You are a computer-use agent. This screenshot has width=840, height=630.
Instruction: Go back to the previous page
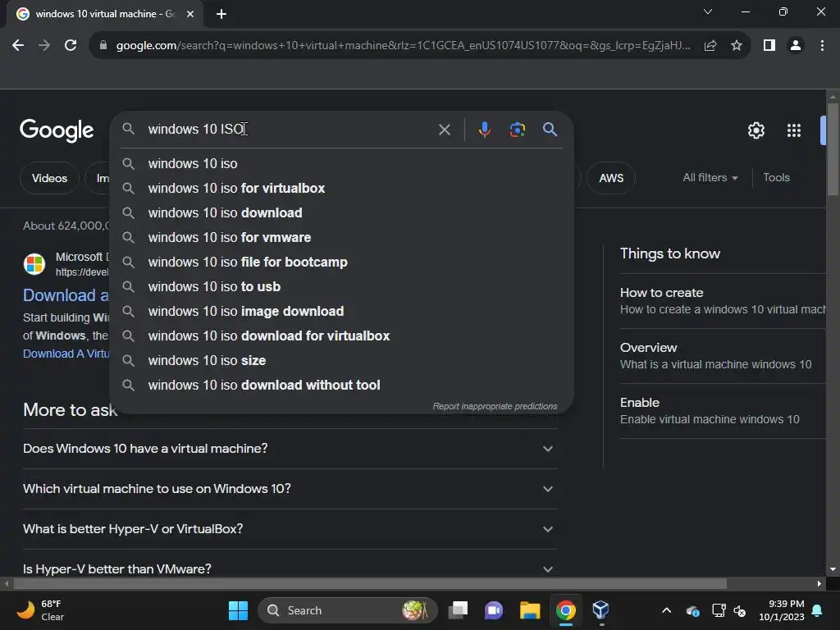(18, 46)
